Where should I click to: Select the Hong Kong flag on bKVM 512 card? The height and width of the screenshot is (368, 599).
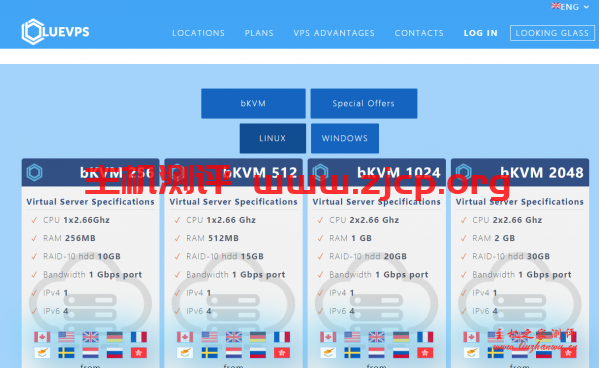pyautogui.click(x=282, y=353)
